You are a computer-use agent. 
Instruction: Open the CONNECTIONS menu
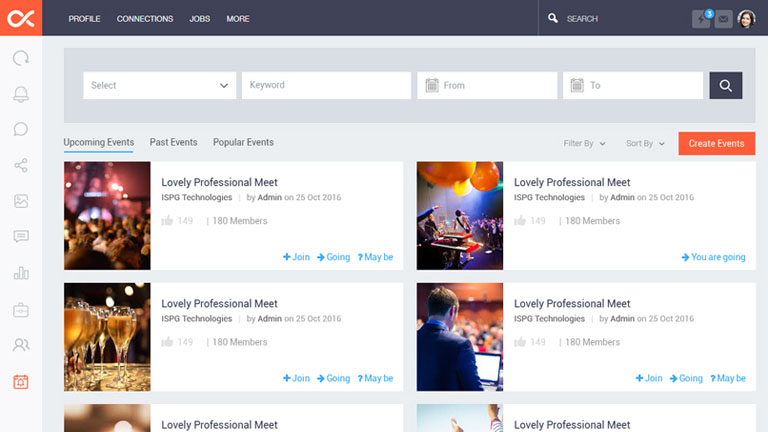tap(145, 19)
